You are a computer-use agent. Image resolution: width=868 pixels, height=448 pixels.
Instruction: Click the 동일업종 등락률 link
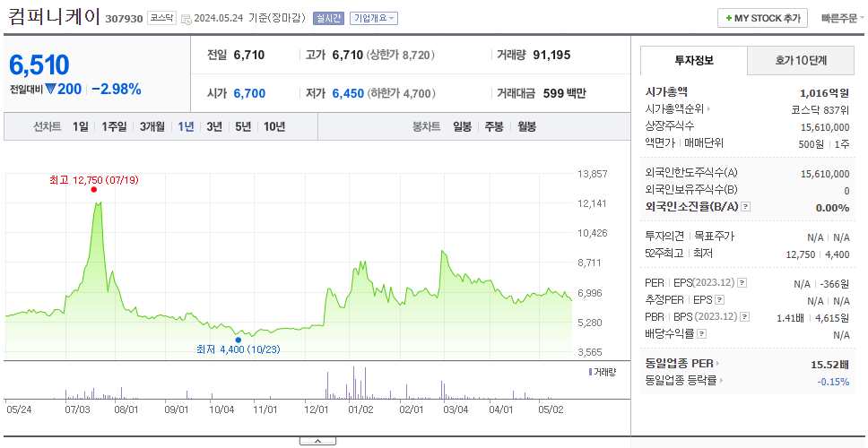681,381
